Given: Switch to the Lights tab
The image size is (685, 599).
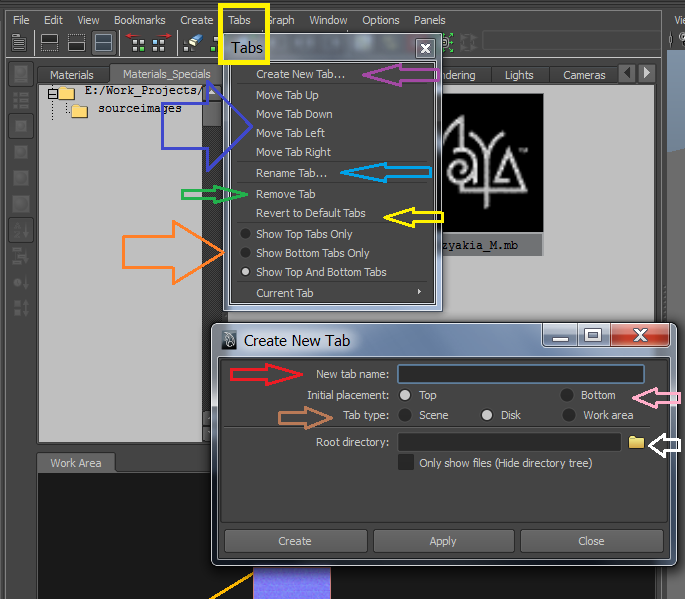Looking at the screenshot, I should point(519,75).
